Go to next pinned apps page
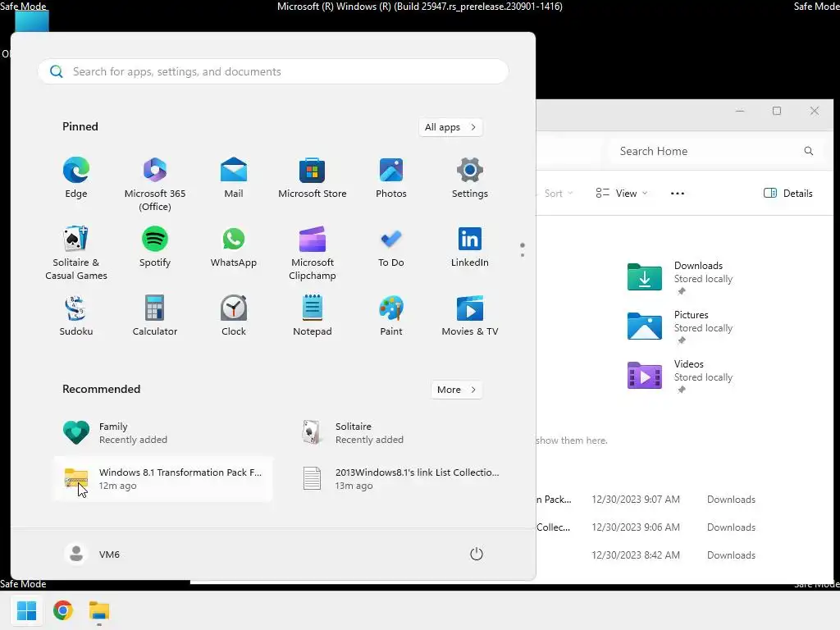The height and width of the screenshot is (630, 840). [x=523, y=254]
